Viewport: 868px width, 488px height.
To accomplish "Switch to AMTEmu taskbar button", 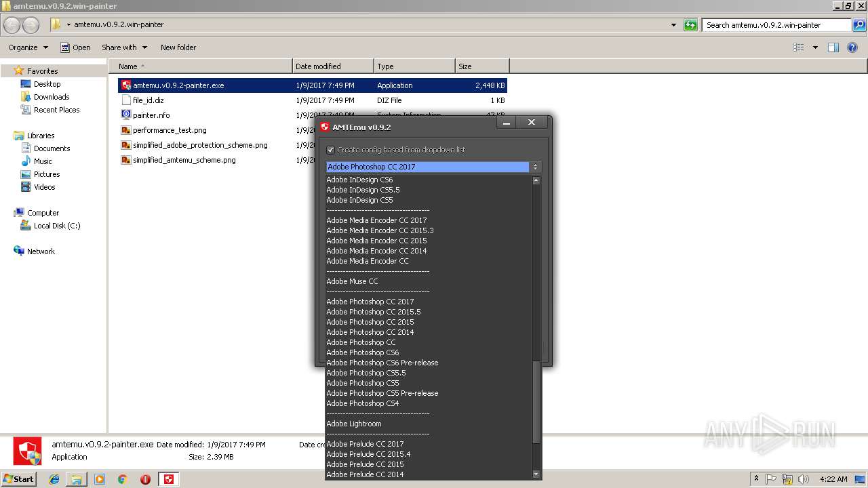I will 169,479.
